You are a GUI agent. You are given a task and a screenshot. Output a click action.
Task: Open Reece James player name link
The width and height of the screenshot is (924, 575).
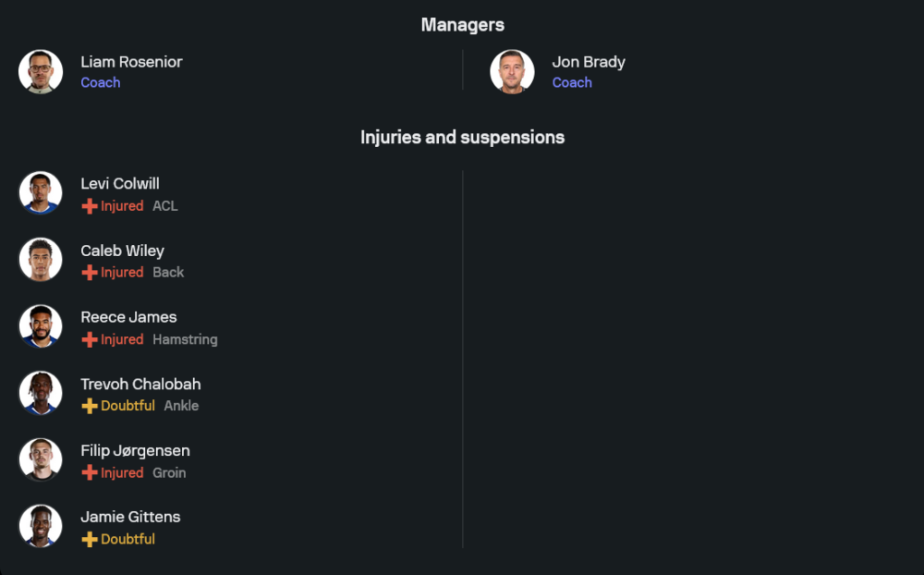(x=128, y=317)
